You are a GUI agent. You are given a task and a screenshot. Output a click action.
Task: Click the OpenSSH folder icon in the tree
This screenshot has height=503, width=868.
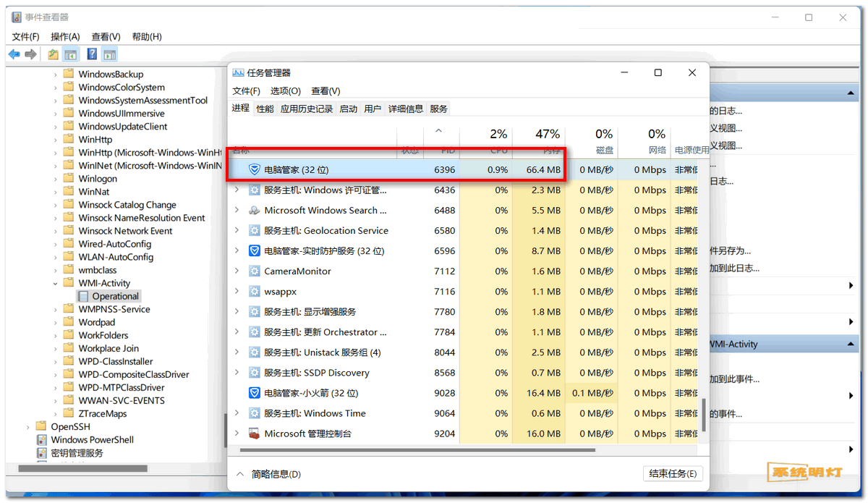click(x=41, y=426)
